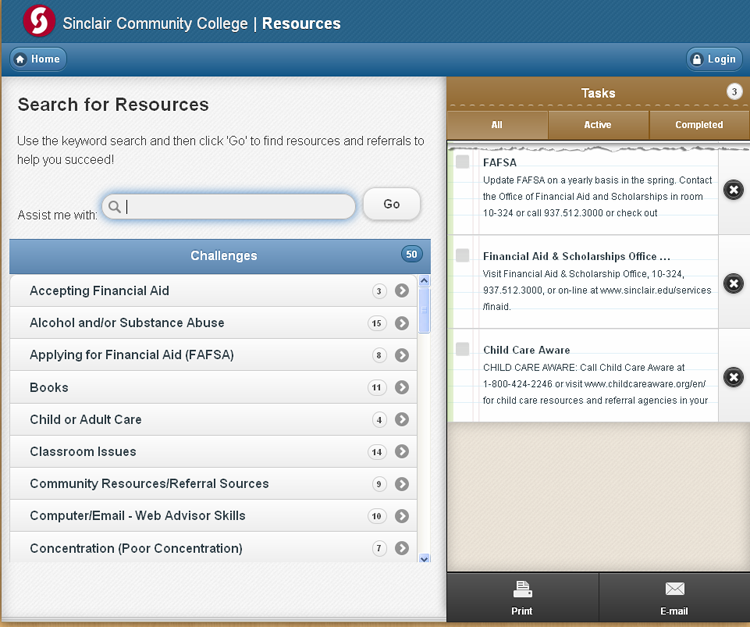The height and width of the screenshot is (627, 750).
Task: Click the 50 count badge on Challenges
Action: click(x=412, y=254)
